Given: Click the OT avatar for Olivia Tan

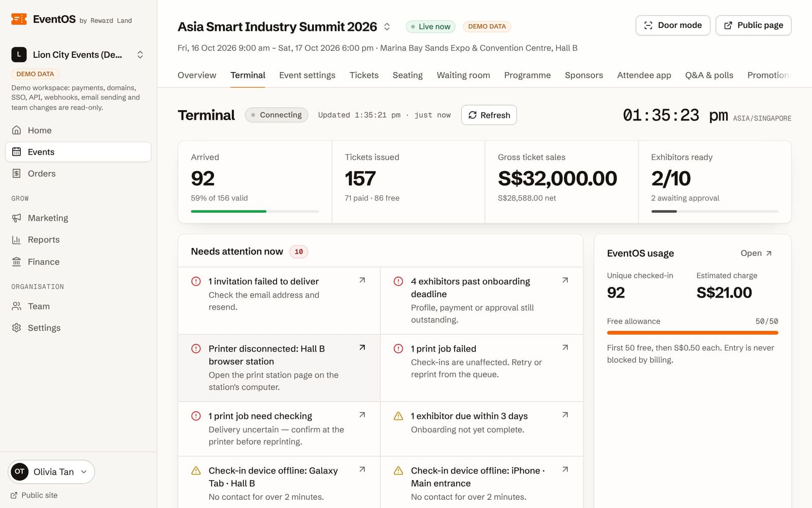Looking at the screenshot, I should pyautogui.click(x=20, y=471).
